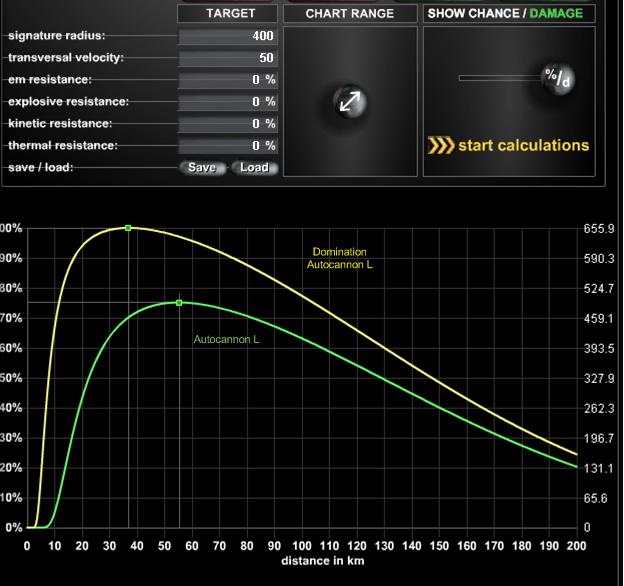Click the 655.9 damage axis value
Screen dimensions: 624x586
click(599, 229)
